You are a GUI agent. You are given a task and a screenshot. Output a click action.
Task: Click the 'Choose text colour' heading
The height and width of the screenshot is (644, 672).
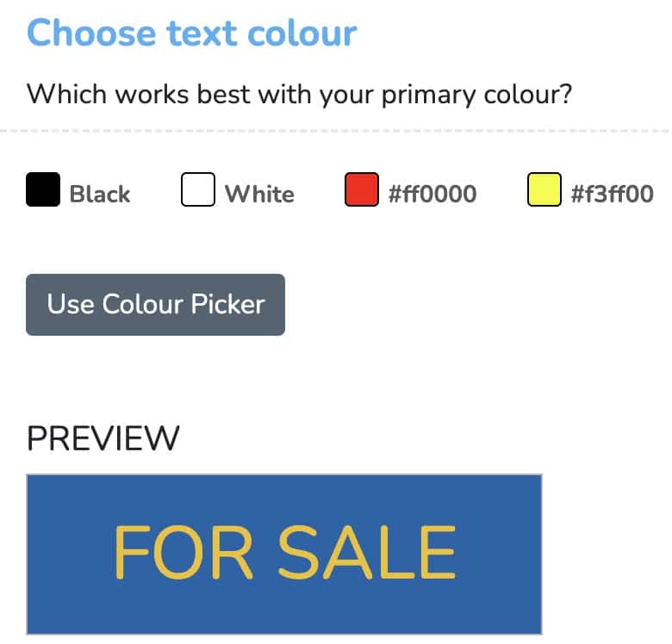[x=191, y=33]
